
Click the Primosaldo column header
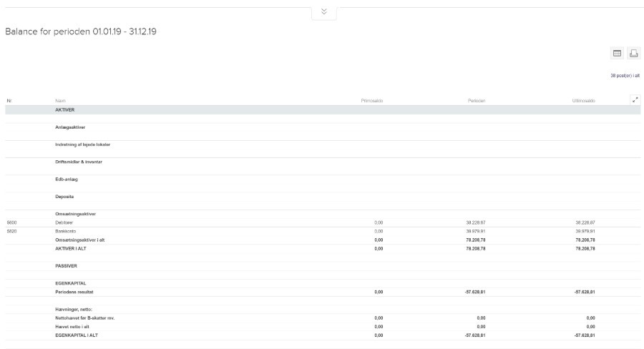click(372, 101)
